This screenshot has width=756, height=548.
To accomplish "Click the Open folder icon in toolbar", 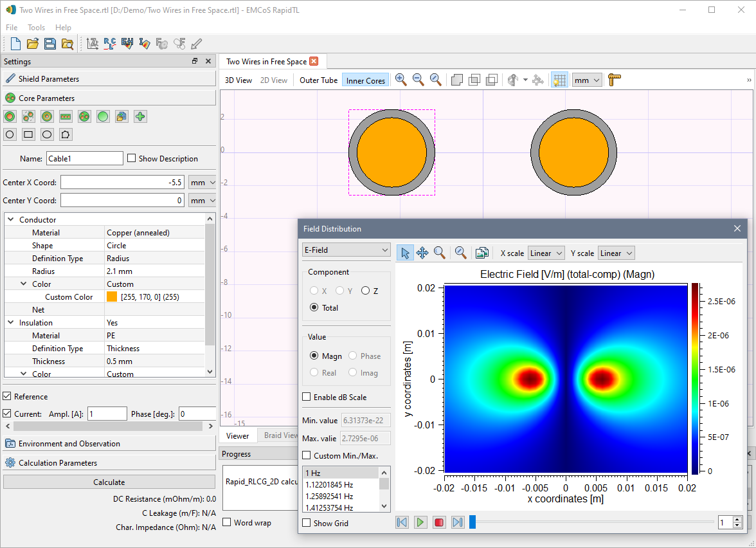I will click(33, 44).
